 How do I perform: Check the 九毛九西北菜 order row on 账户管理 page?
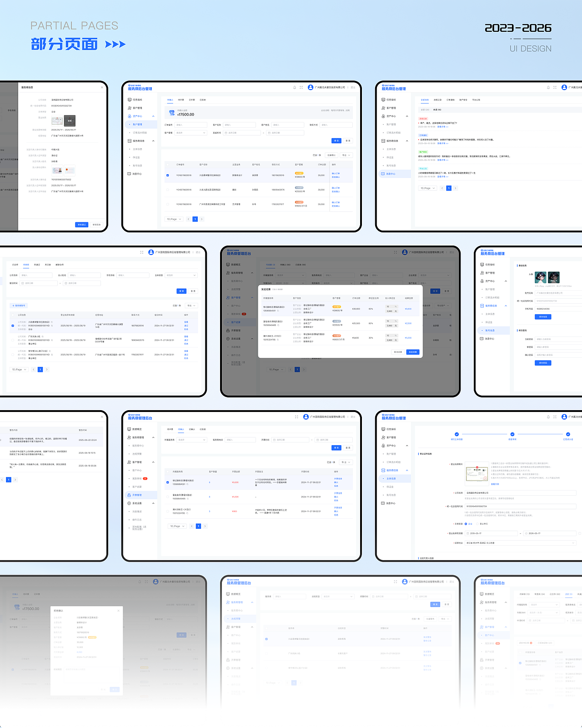[168, 190]
